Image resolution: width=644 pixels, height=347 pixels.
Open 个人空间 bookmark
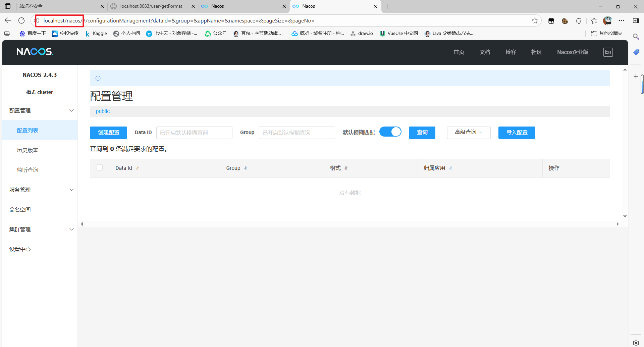(x=127, y=33)
